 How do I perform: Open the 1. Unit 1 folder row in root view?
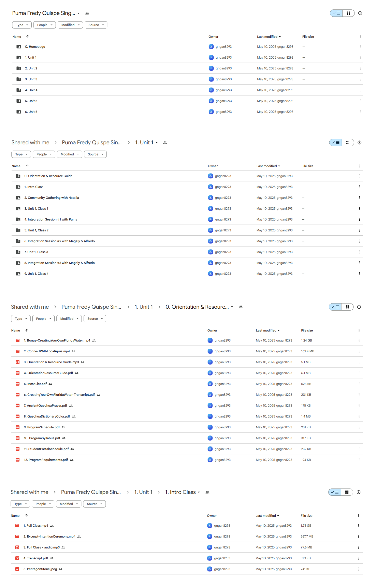pyautogui.click(x=188, y=57)
